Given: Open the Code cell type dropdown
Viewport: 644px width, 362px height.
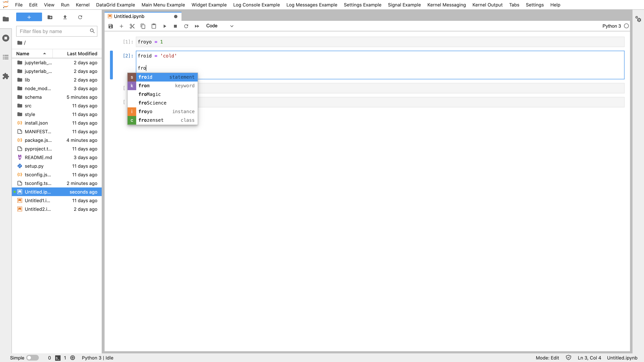Looking at the screenshot, I should [x=220, y=26].
